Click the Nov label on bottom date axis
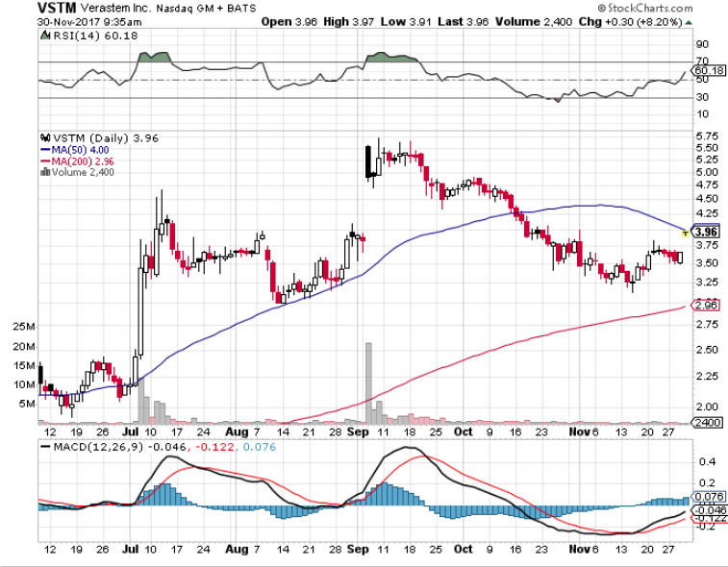Image resolution: width=728 pixels, height=567 pixels. (x=571, y=552)
